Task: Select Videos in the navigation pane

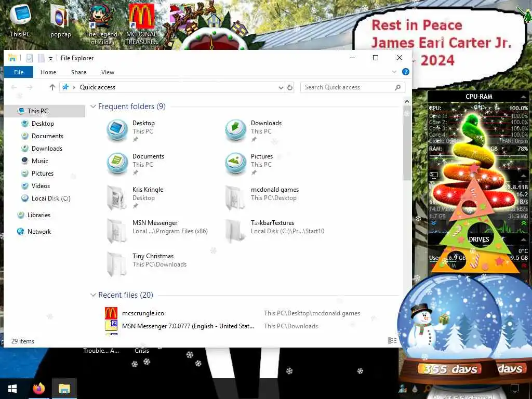Action: [41, 186]
